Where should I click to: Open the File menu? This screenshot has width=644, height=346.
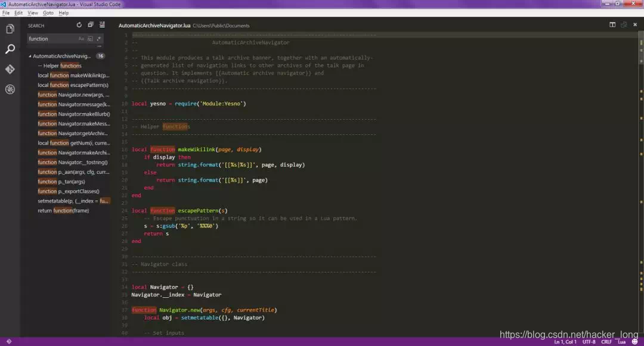pos(6,13)
